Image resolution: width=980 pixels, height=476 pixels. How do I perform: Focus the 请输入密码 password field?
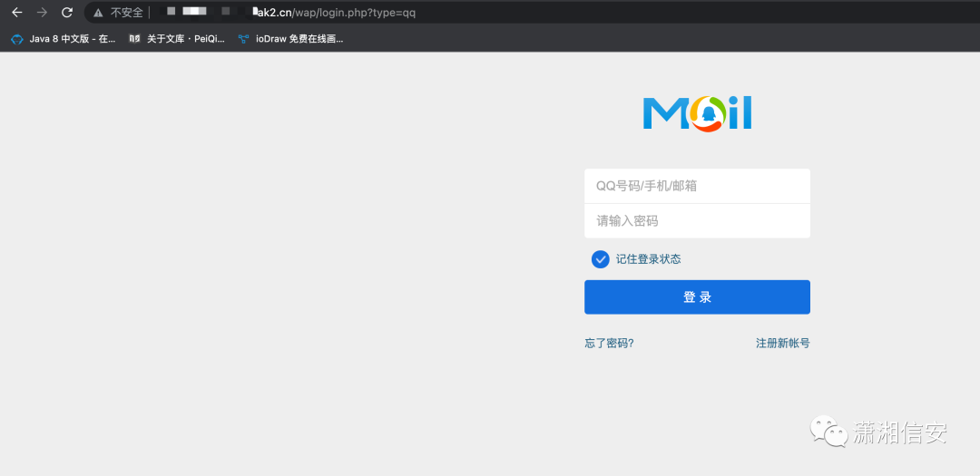[x=697, y=221]
